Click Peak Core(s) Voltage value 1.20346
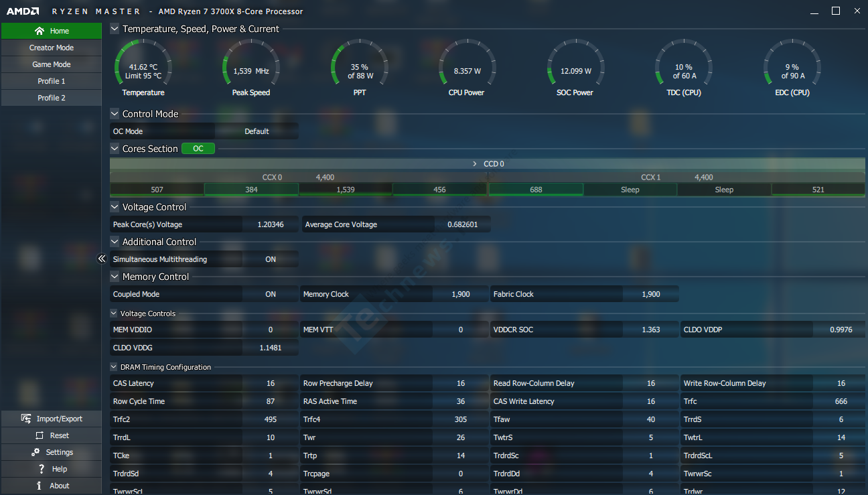Viewport: 868px width, 495px height. [x=271, y=224]
